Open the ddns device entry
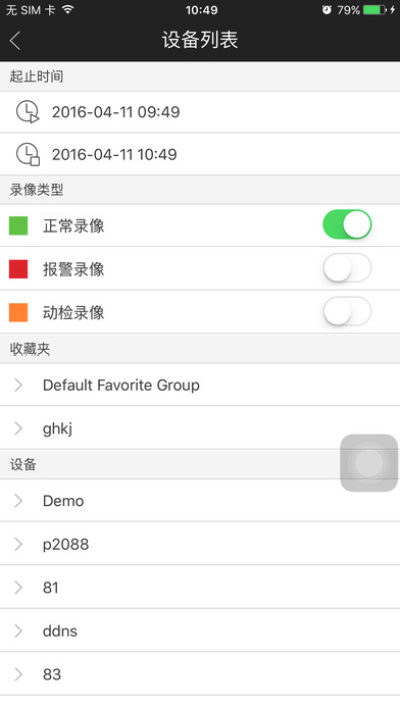Viewport: 400px width, 710px height. coord(200,631)
